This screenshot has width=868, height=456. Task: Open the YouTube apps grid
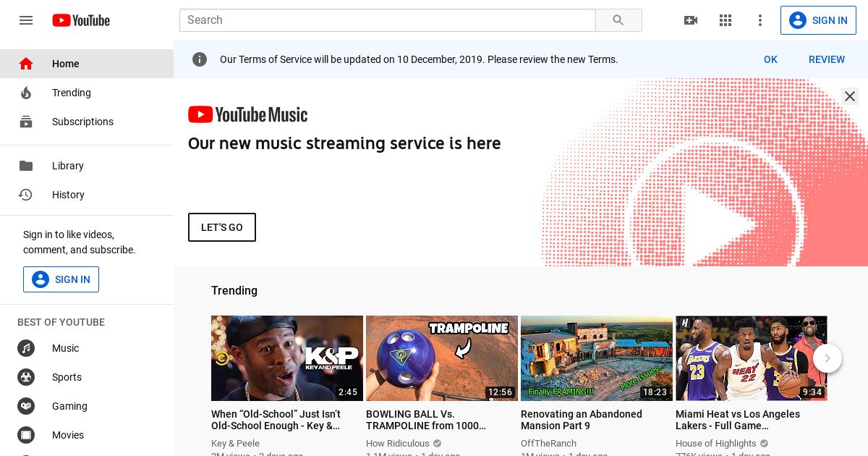tap(726, 20)
